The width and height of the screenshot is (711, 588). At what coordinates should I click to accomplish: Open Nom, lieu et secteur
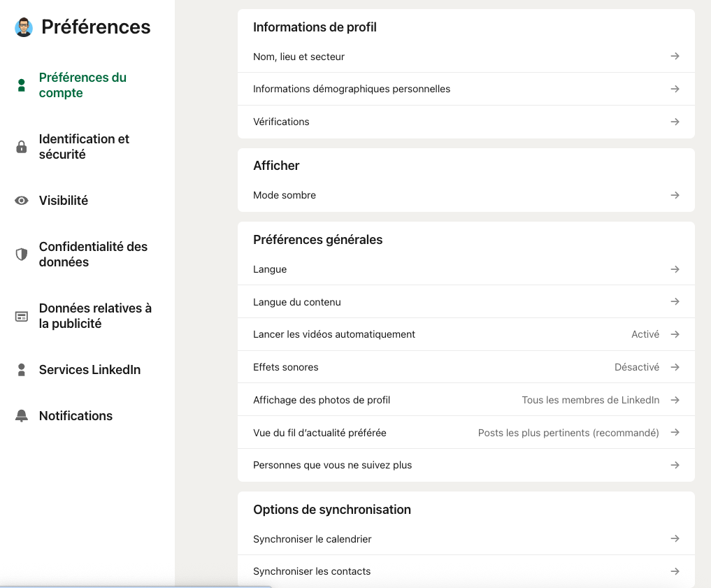coord(299,57)
